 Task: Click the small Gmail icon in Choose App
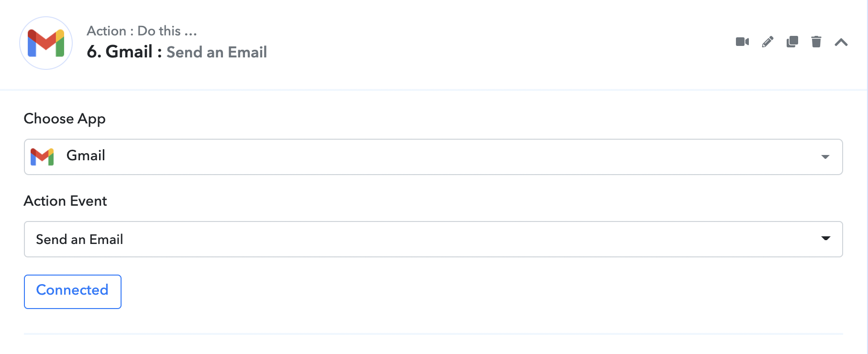(42, 156)
